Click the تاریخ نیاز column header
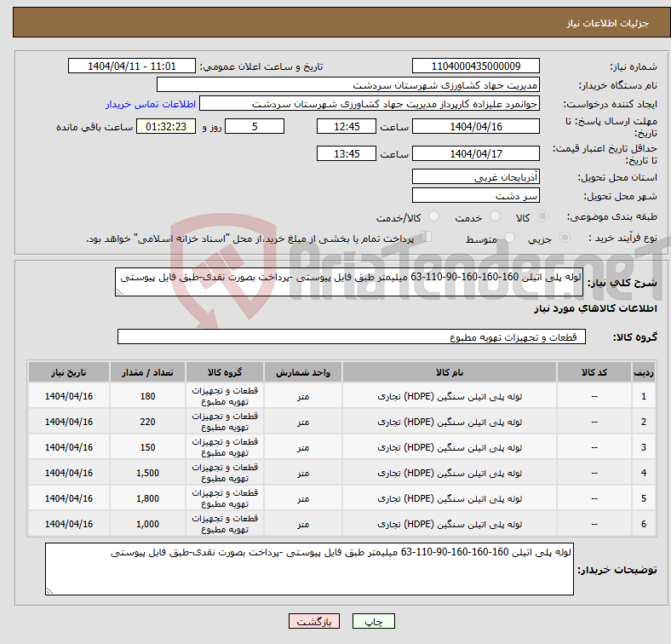 [69, 372]
